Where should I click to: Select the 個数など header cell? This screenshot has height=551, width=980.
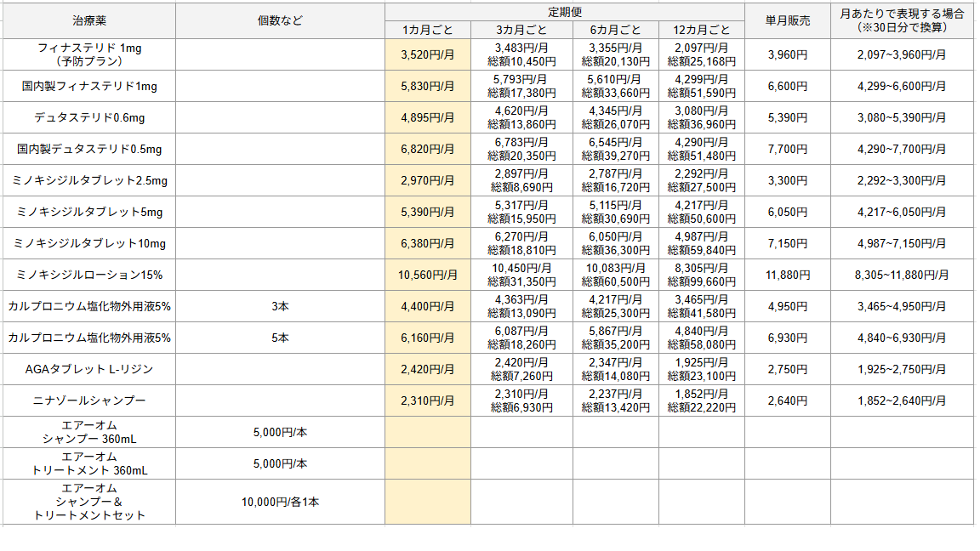280,20
